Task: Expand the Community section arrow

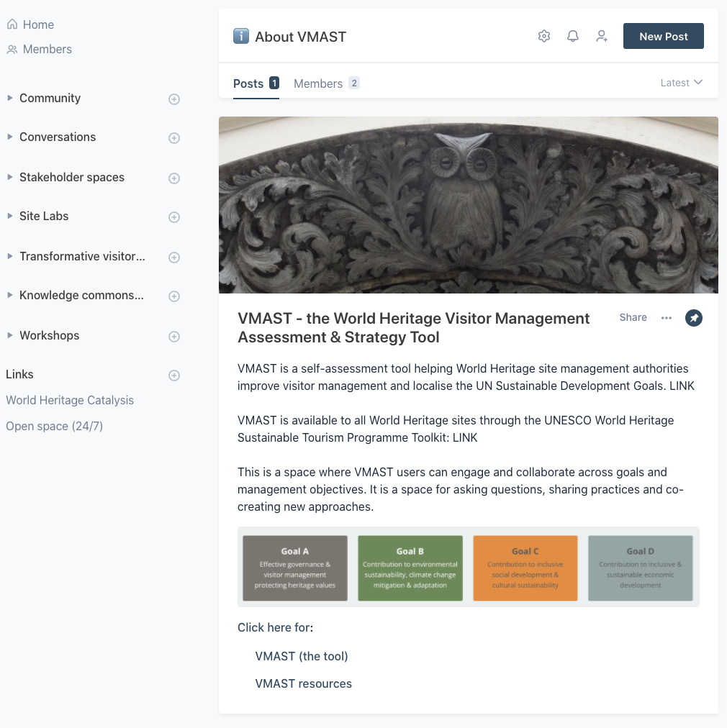Action: coord(10,98)
